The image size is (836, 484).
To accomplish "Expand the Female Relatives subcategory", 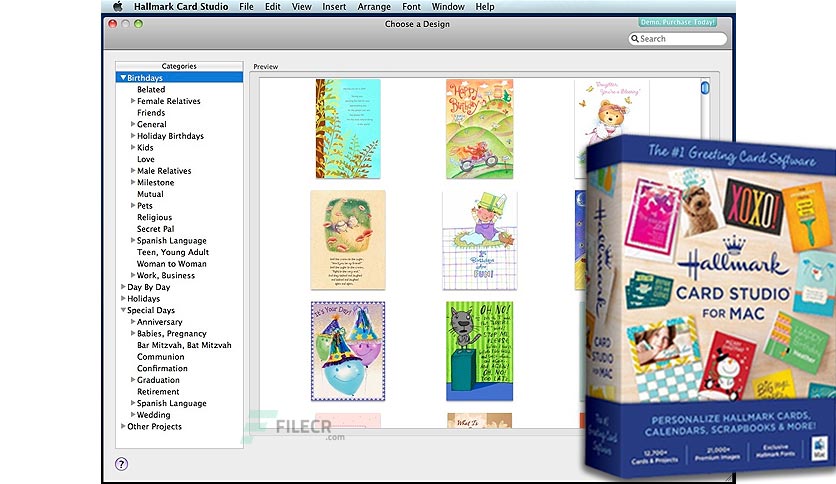I will coord(133,101).
